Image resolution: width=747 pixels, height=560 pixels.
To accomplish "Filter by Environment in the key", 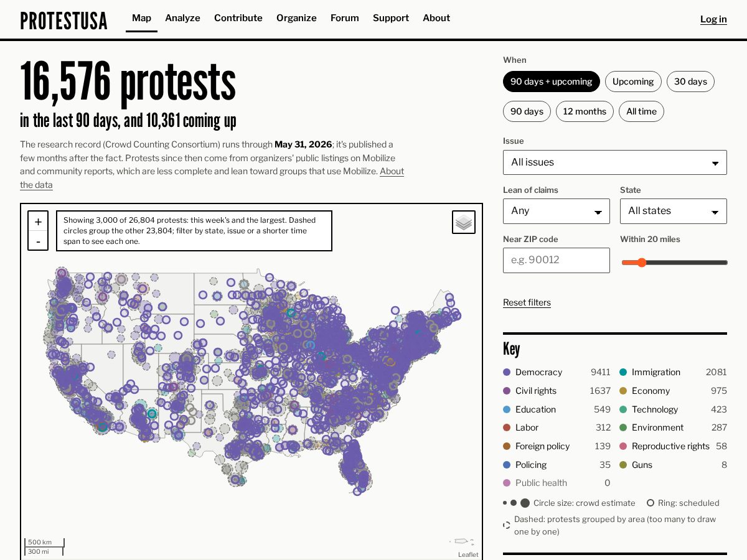I will 673,427.
